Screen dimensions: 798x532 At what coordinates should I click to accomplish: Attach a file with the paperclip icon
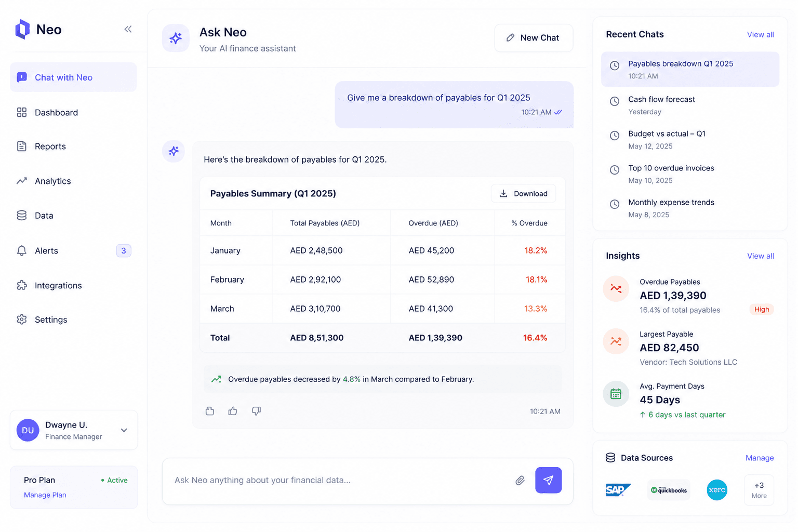pos(520,481)
